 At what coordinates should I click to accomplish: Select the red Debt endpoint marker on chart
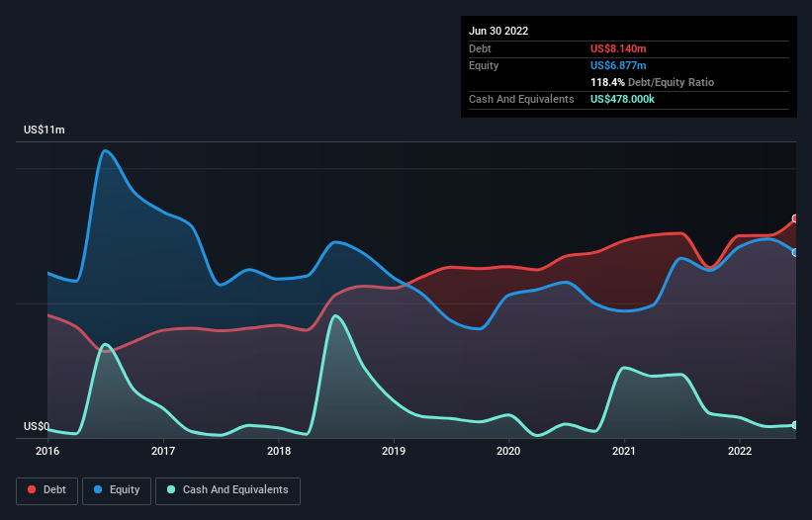(795, 218)
